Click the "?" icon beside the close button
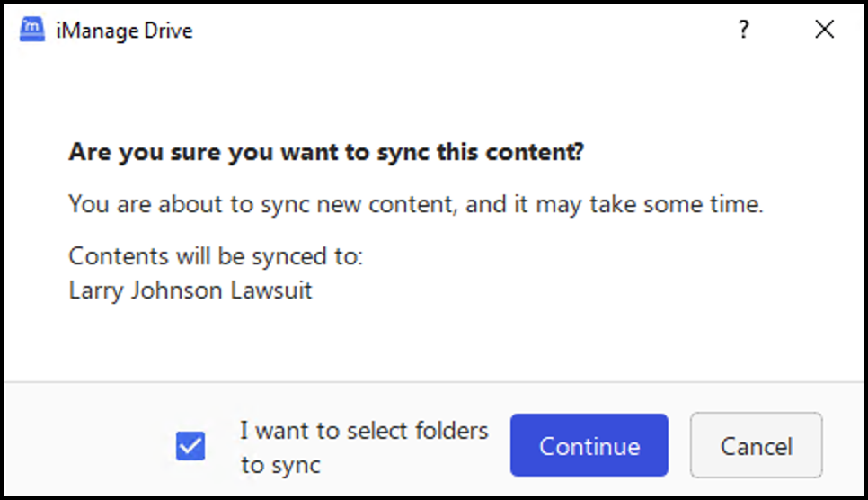The width and height of the screenshot is (868, 500). point(744,31)
